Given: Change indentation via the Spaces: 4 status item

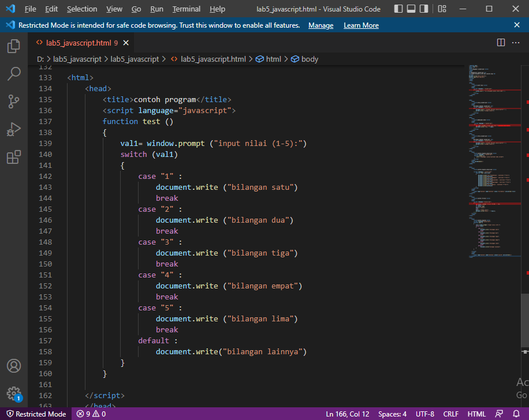Looking at the screenshot, I should tap(392, 414).
